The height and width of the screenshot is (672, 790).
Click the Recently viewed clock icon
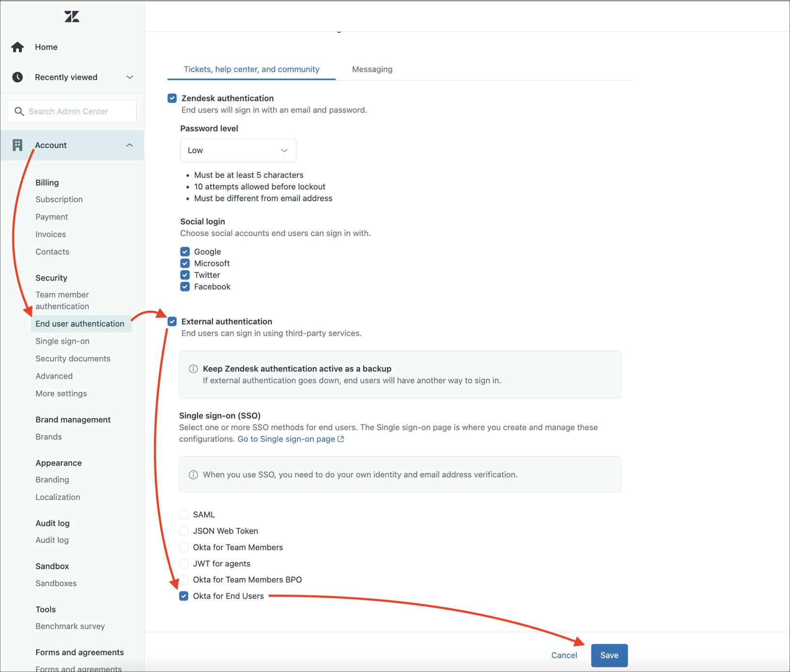coord(17,77)
